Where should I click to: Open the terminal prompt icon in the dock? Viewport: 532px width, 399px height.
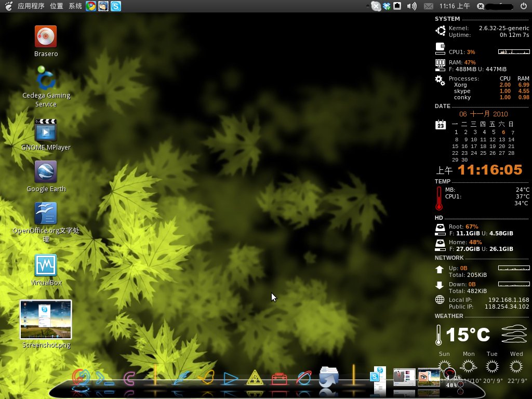105,378
